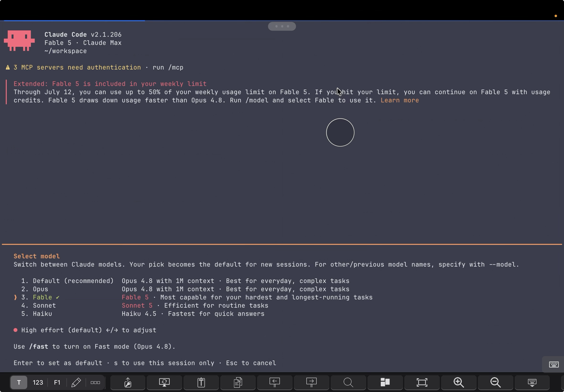This screenshot has width=564, height=392.
Task: Click the Claude Code pixel mascot logo
Action: 19,41
